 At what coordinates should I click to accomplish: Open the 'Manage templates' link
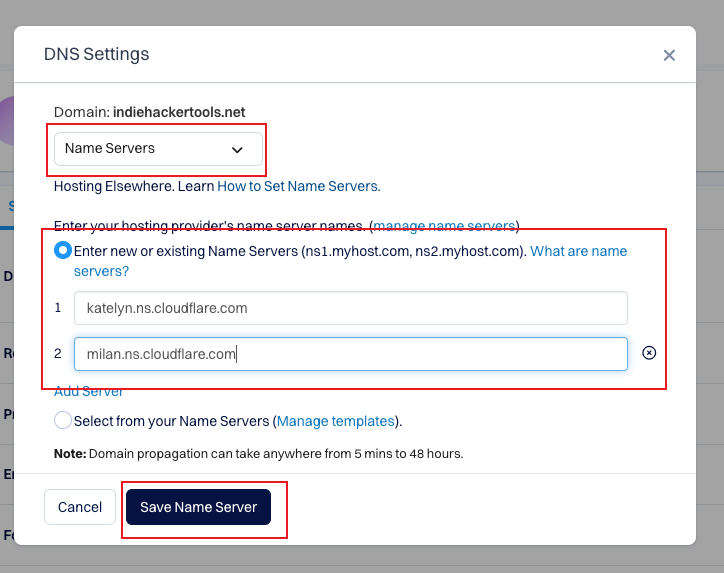336,421
